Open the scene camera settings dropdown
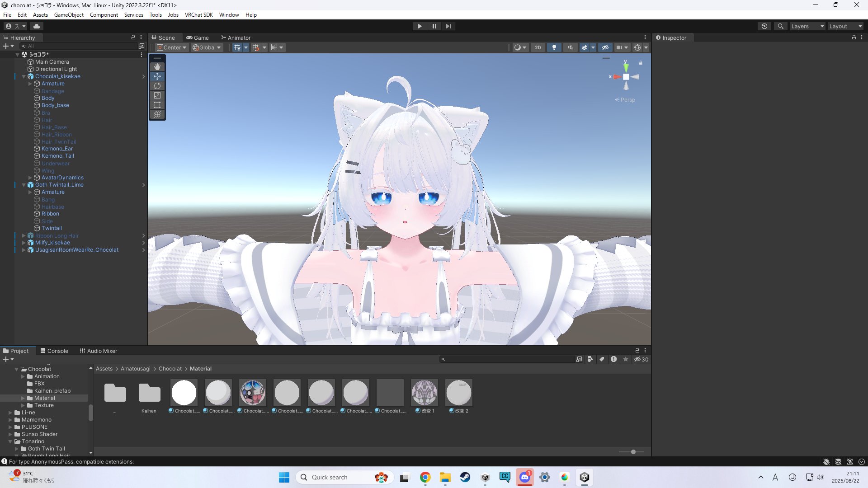 [x=622, y=47]
